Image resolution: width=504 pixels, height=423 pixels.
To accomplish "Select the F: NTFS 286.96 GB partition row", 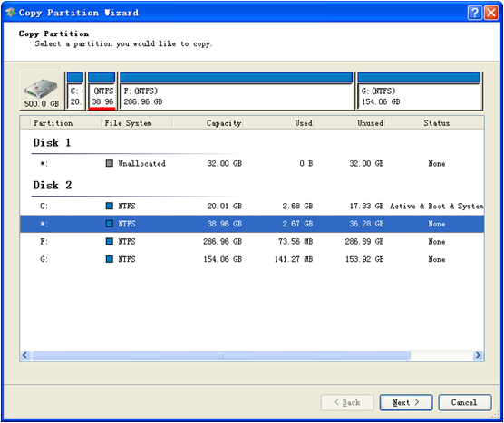I will 252,241.
